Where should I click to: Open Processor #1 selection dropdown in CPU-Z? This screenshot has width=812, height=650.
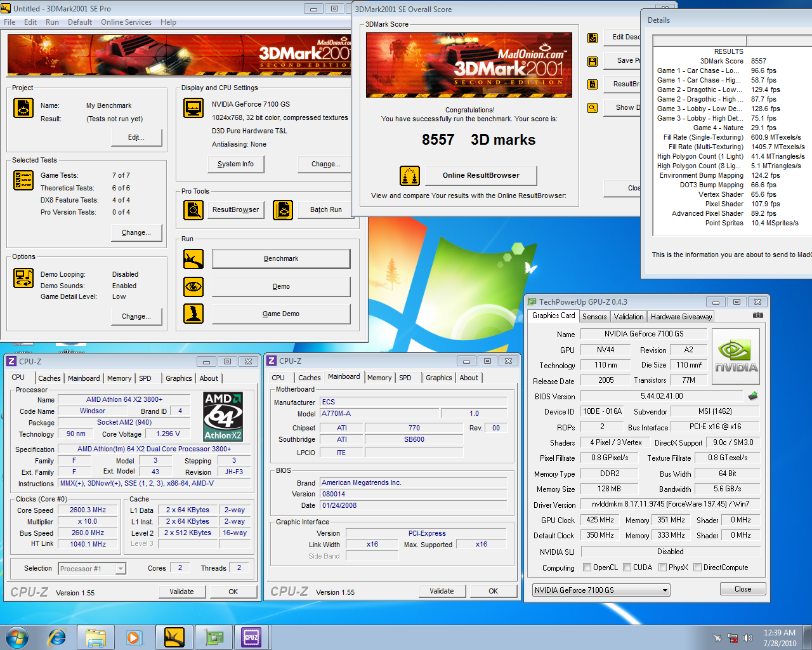(92, 569)
